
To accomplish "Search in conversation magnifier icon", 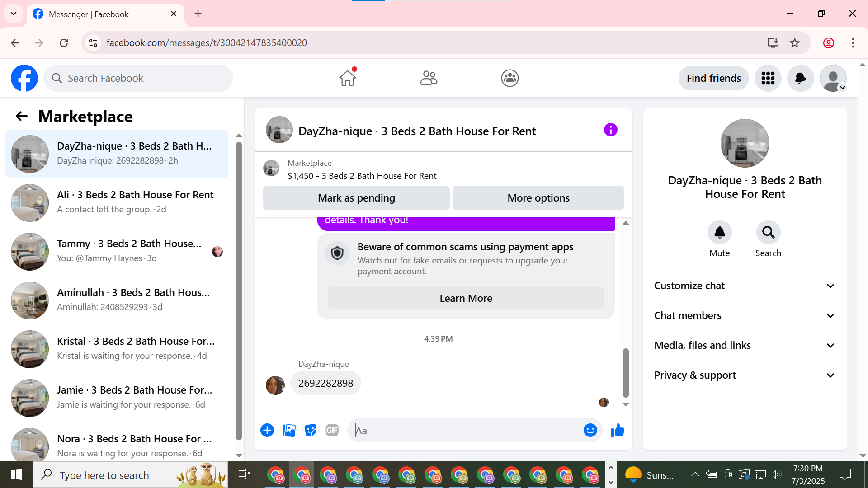I will click(768, 233).
